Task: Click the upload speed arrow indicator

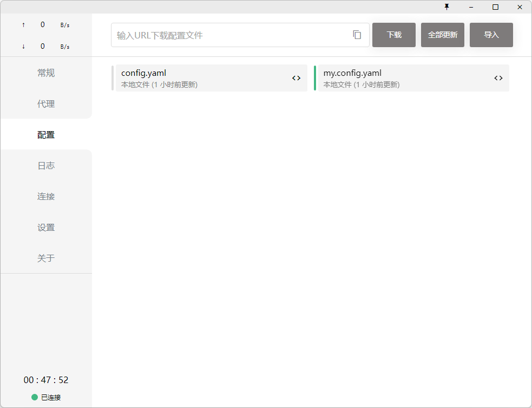Action: click(23, 25)
